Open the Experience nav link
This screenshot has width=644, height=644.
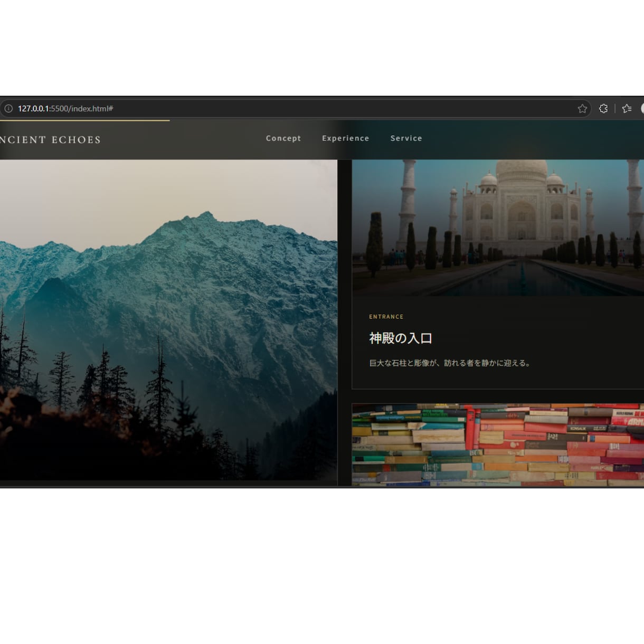[346, 138]
